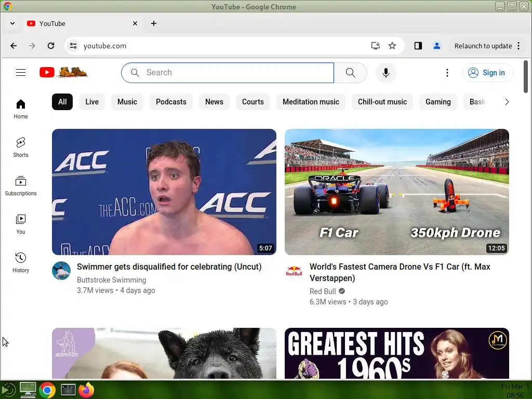Open Shorts from sidebar
Image resolution: width=532 pixels, height=399 pixels.
pos(21,148)
